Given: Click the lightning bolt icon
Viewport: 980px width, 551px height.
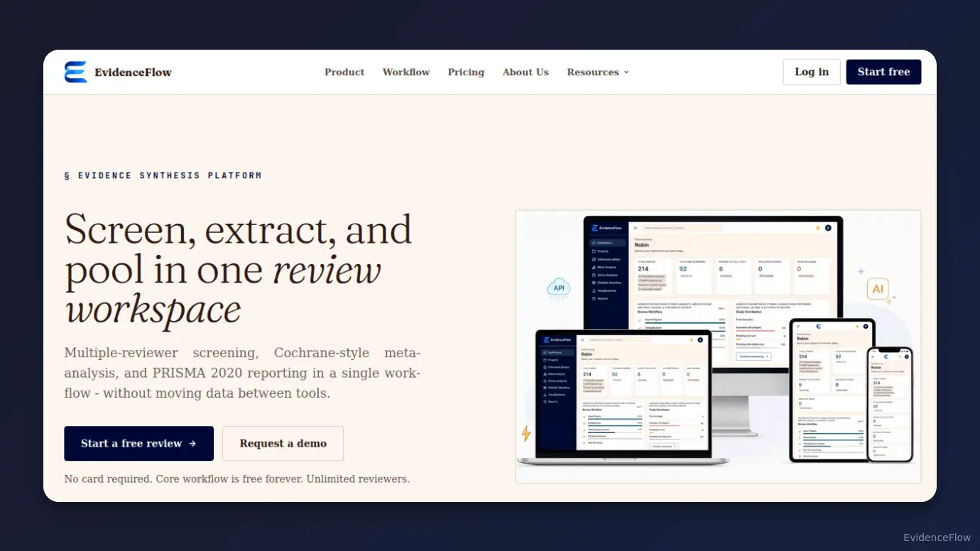Looking at the screenshot, I should point(526,433).
